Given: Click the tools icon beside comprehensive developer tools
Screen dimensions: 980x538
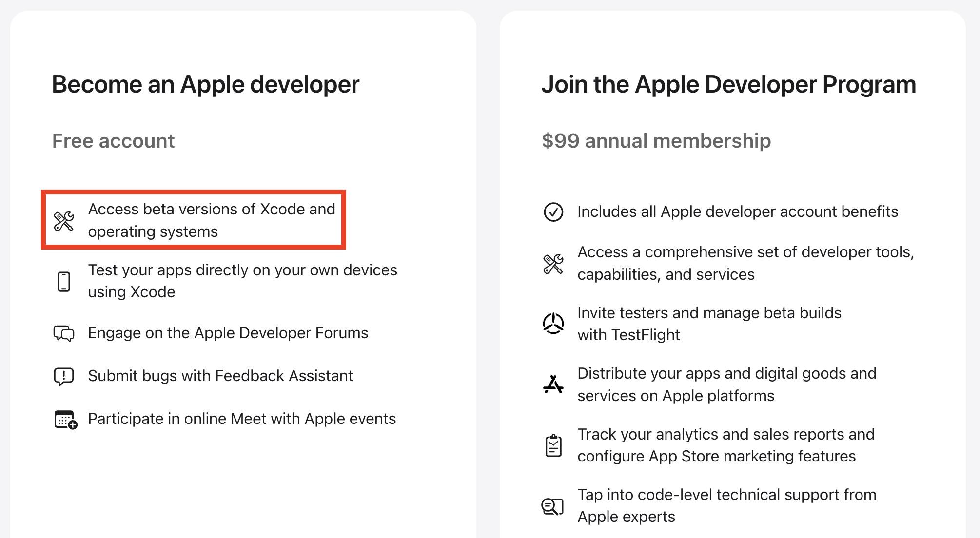Looking at the screenshot, I should (x=553, y=264).
